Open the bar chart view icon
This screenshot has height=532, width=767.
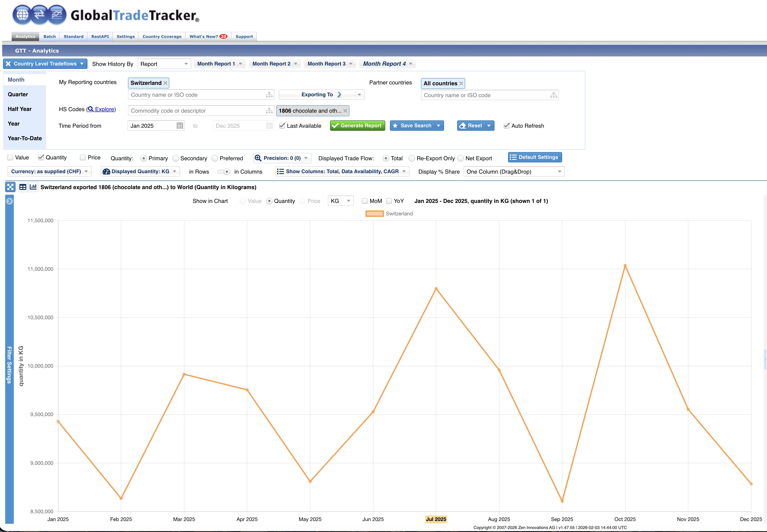click(x=33, y=187)
